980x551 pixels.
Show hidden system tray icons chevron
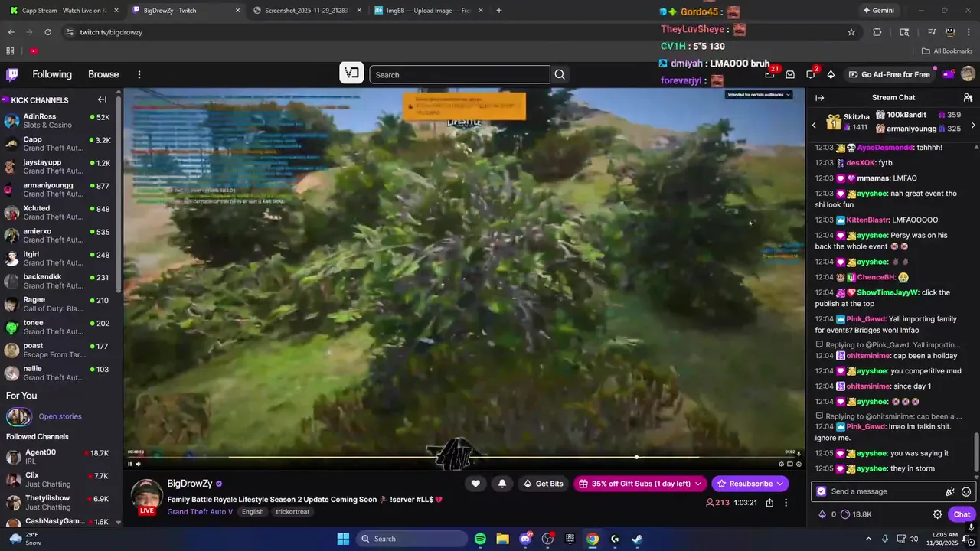click(x=868, y=539)
